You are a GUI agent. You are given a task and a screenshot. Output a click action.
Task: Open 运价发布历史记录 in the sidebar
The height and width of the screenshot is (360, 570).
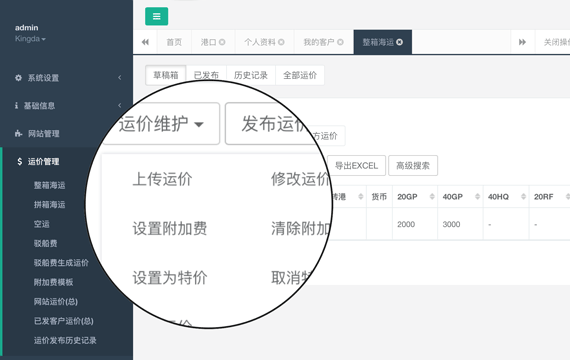click(x=65, y=340)
